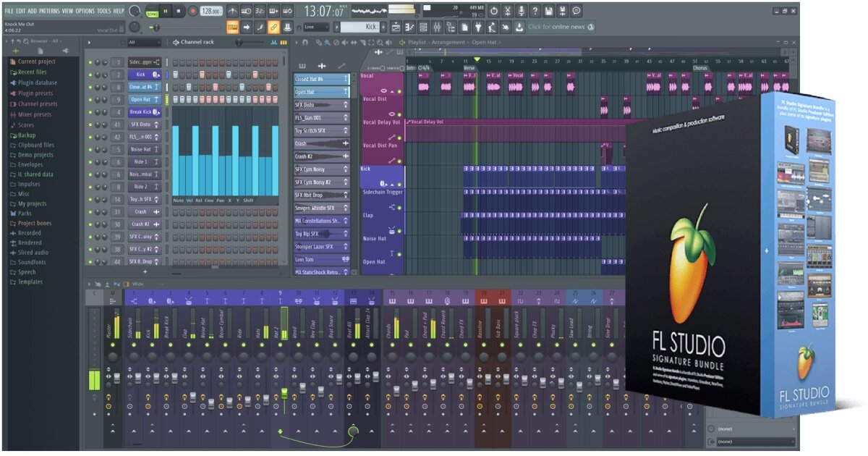Click the Hat 2 mixer track fader
This screenshot has width=868, height=456.
coord(284,392)
